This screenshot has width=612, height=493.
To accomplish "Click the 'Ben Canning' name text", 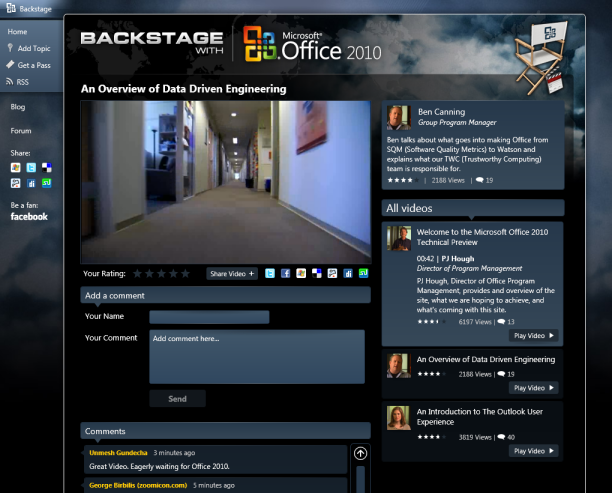I will [x=441, y=112].
